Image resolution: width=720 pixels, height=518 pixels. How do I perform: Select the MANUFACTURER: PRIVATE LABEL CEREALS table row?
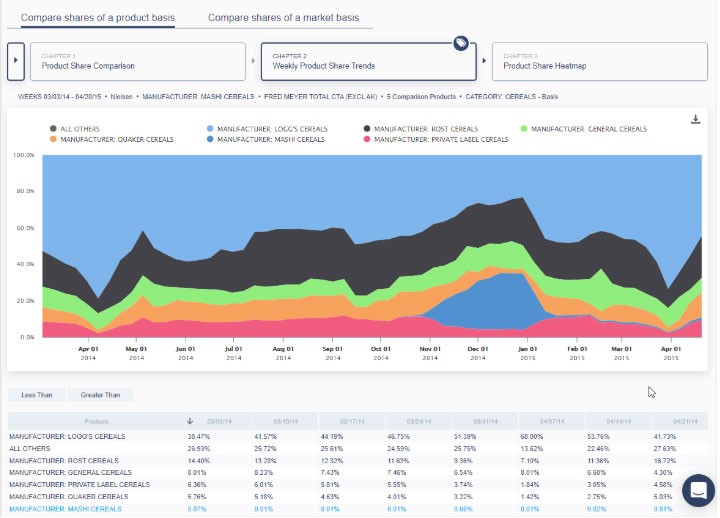[x=358, y=484]
